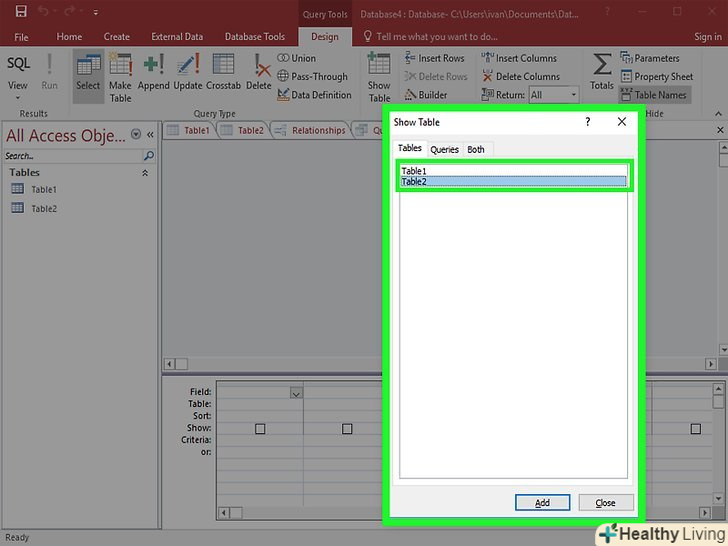Click the Update query icon

(x=188, y=67)
